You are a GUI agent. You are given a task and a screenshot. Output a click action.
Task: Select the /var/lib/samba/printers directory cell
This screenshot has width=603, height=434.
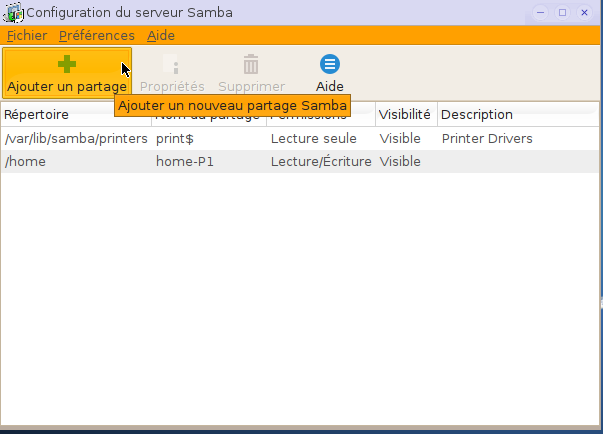(76, 138)
